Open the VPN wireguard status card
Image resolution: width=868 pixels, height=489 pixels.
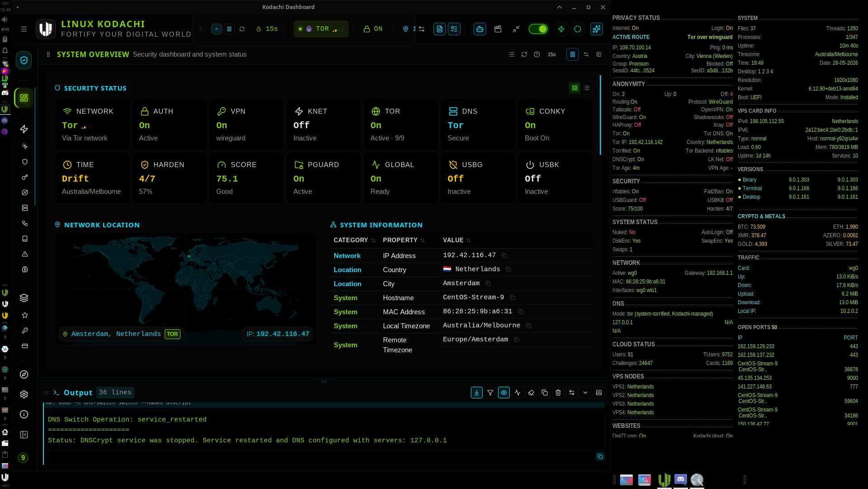pos(247,125)
